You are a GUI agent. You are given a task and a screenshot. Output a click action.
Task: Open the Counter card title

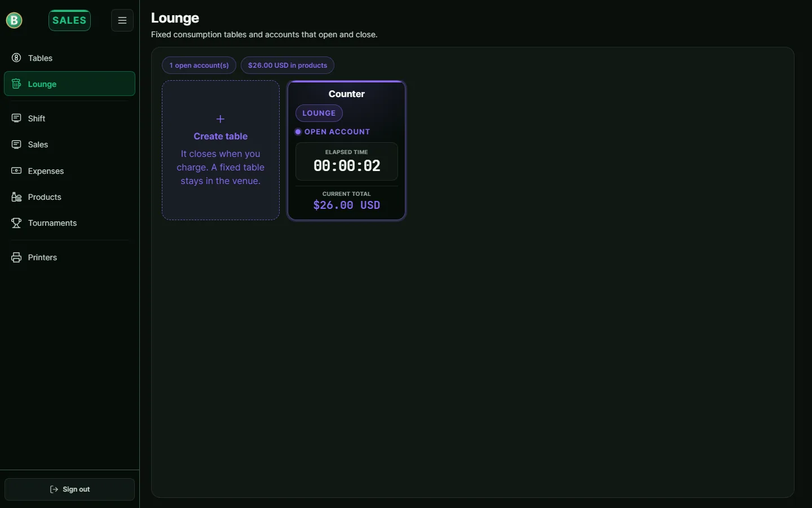click(x=347, y=94)
